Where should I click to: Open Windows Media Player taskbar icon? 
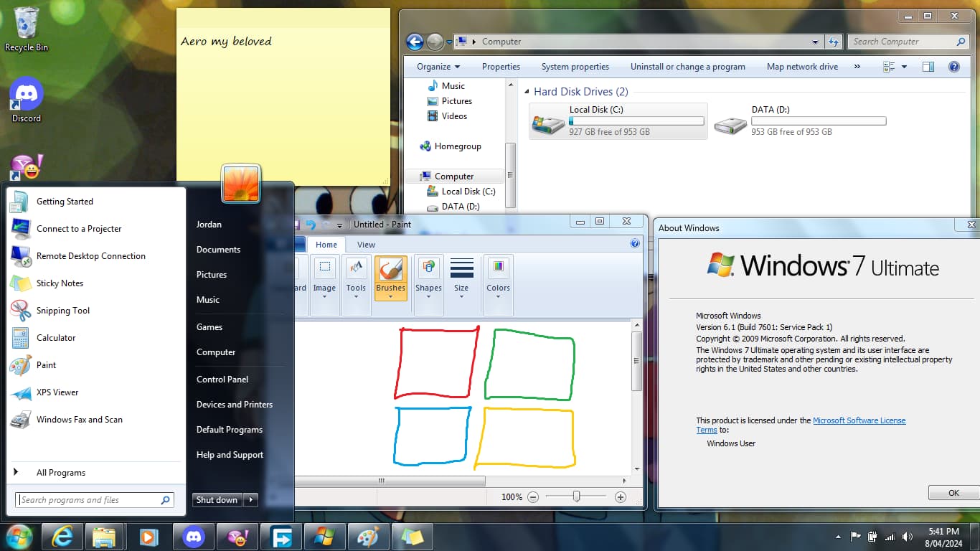(x=149, y=537)
